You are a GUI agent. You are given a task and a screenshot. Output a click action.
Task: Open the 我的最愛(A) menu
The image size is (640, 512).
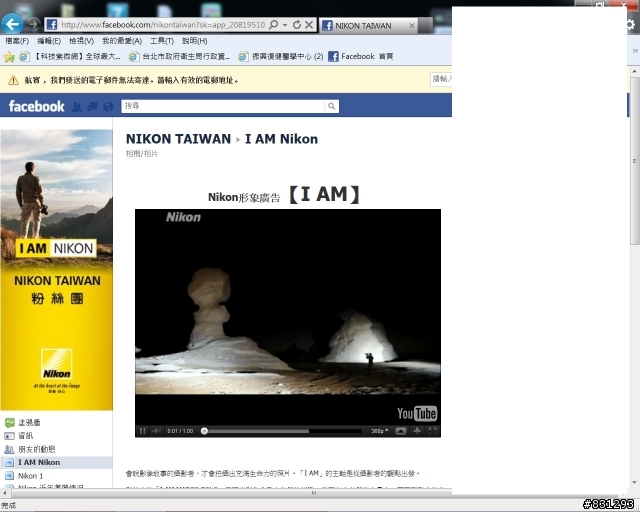tap(122, 41)
